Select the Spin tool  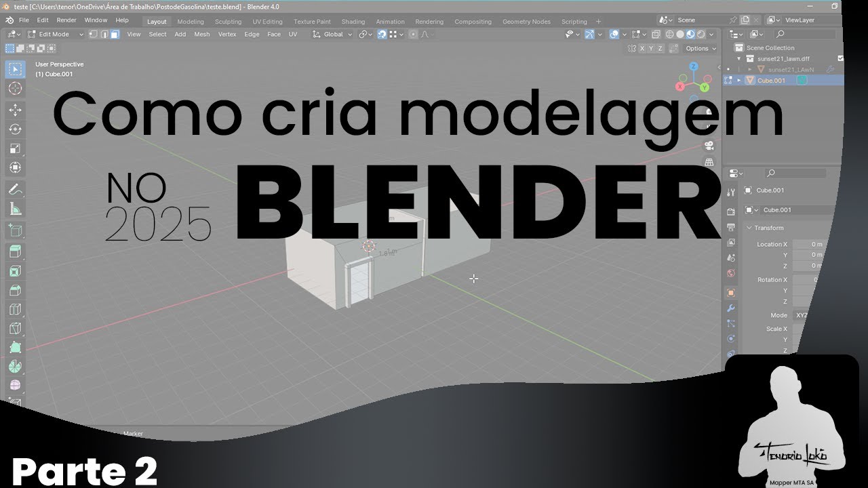[x=15, y=367]
